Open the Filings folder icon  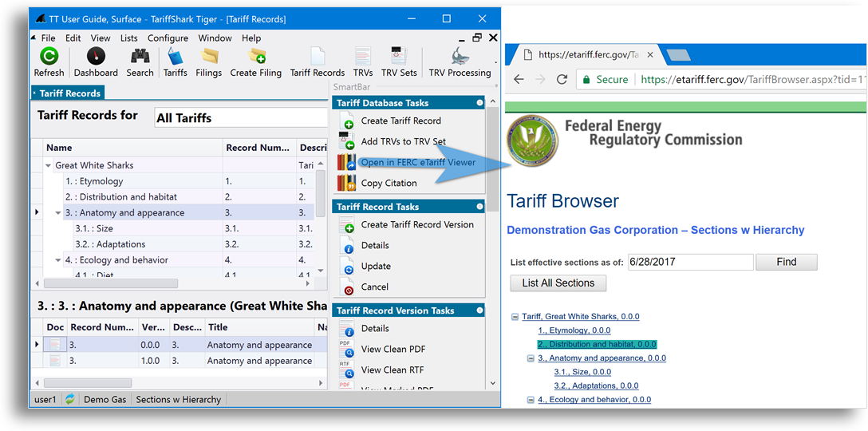(x=209, y=57)
